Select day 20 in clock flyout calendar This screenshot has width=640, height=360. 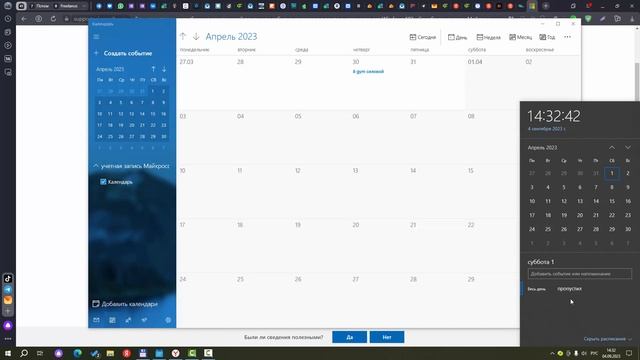[580, 215]
